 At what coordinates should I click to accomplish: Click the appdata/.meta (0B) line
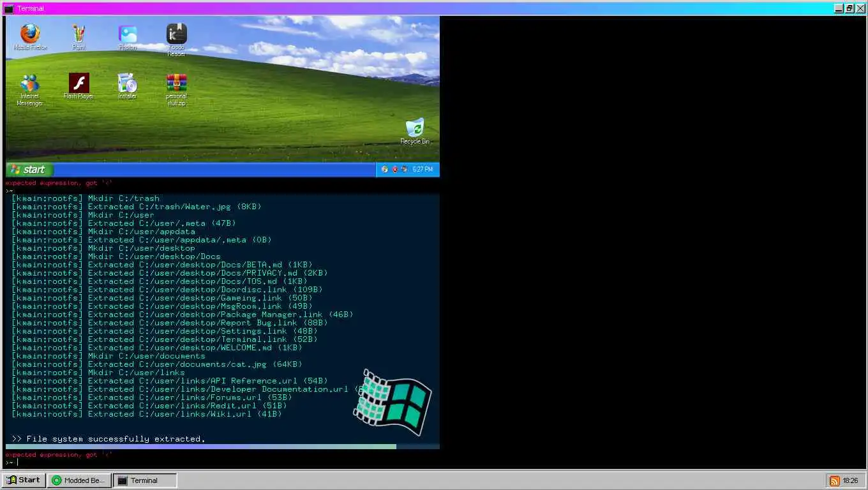coord(142,240)
